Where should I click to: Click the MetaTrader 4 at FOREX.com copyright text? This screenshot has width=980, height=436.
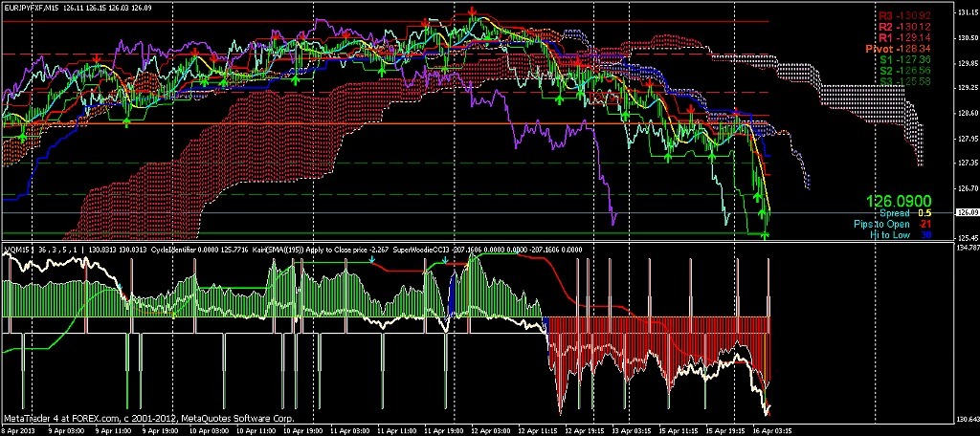coord(148,419)
